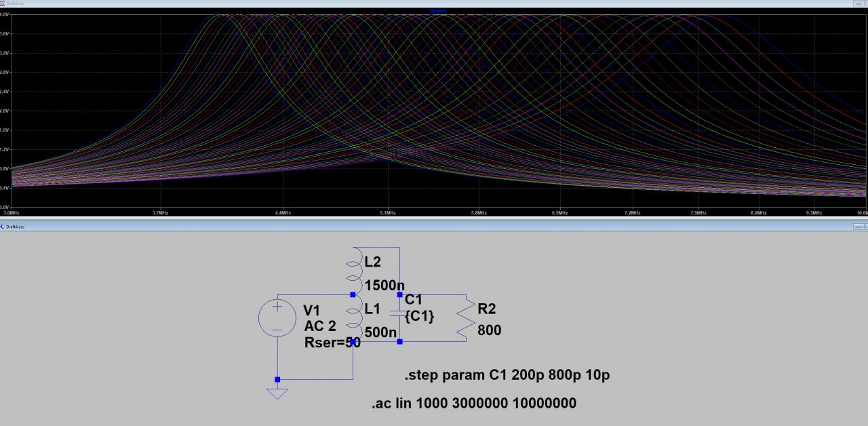Click the C1 capacitor symbol

tap(400, 313)
